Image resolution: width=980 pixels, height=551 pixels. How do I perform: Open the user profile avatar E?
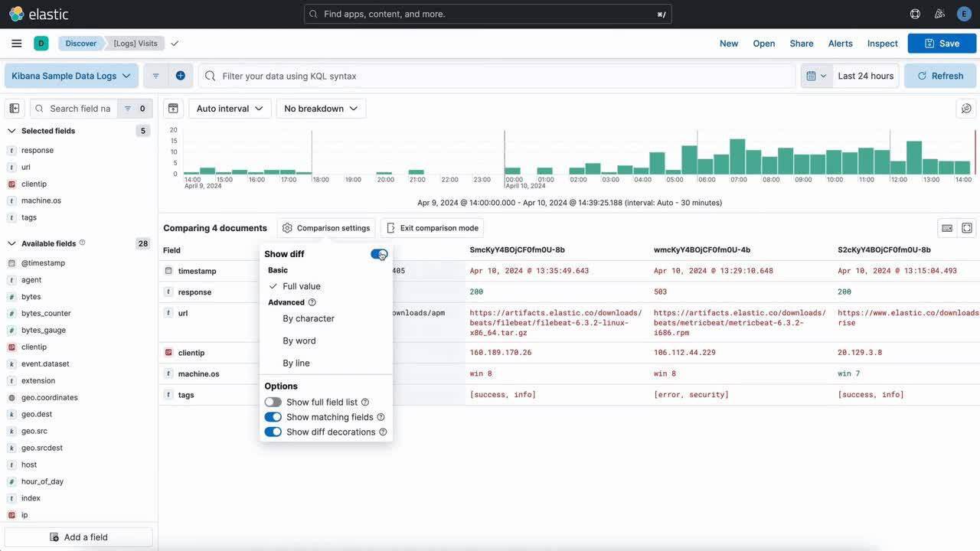point(964,14)
